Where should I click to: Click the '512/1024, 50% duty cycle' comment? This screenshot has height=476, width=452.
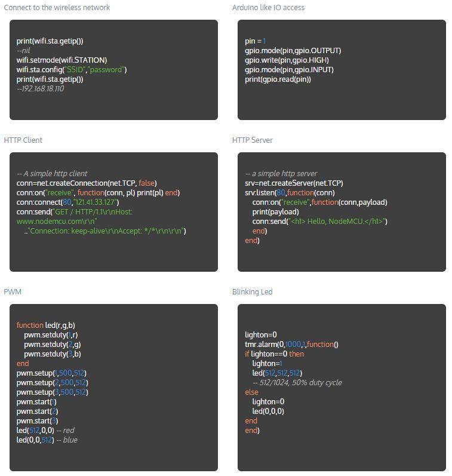click(297, 383)
